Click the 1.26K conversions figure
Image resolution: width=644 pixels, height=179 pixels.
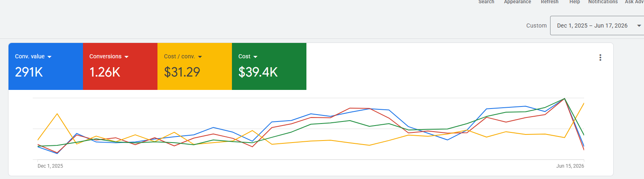[x=105, y=72]
